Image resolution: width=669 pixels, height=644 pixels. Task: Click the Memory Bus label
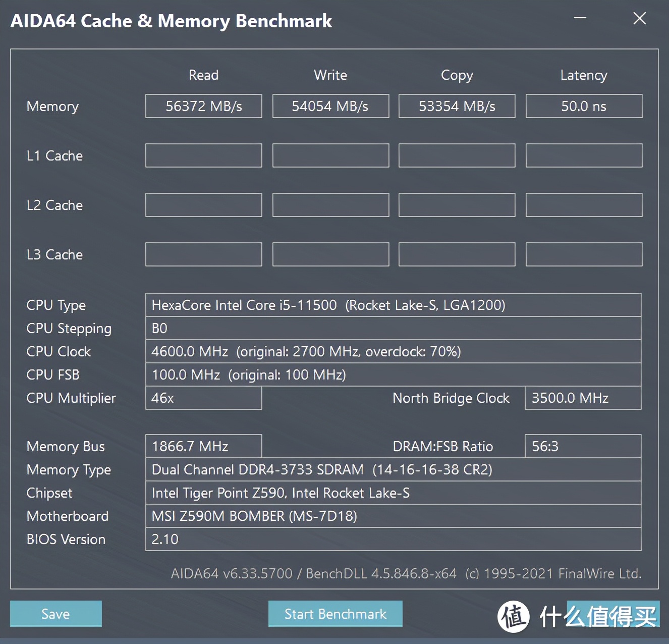[66, 447]
